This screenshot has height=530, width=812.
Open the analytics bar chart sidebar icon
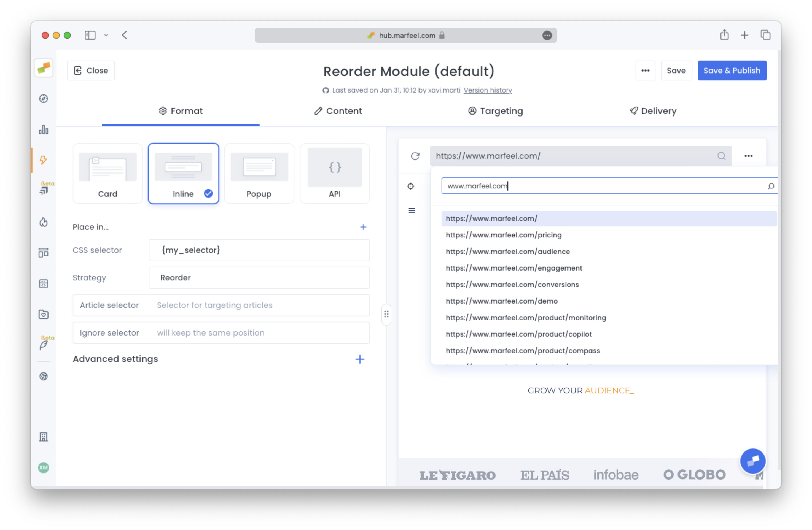(x=43, y=130)
